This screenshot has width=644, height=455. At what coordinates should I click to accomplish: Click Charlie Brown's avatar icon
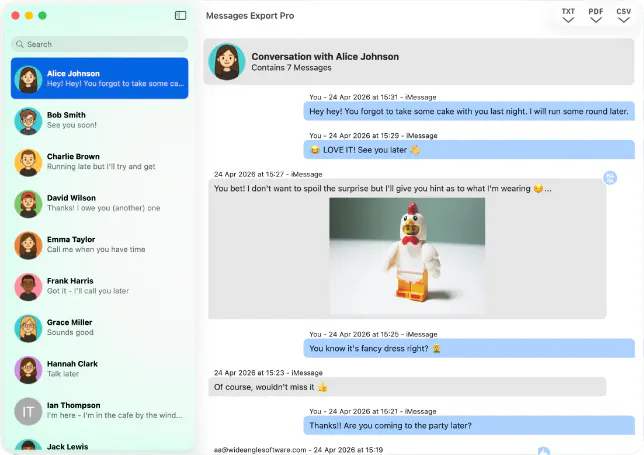[28, 162]
